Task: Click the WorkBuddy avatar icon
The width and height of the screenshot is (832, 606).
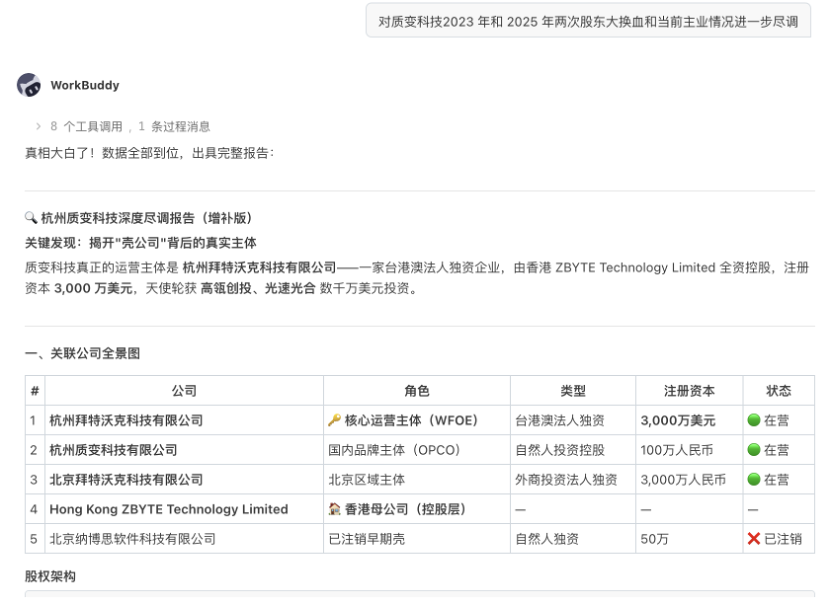Action: click(29, 85)
